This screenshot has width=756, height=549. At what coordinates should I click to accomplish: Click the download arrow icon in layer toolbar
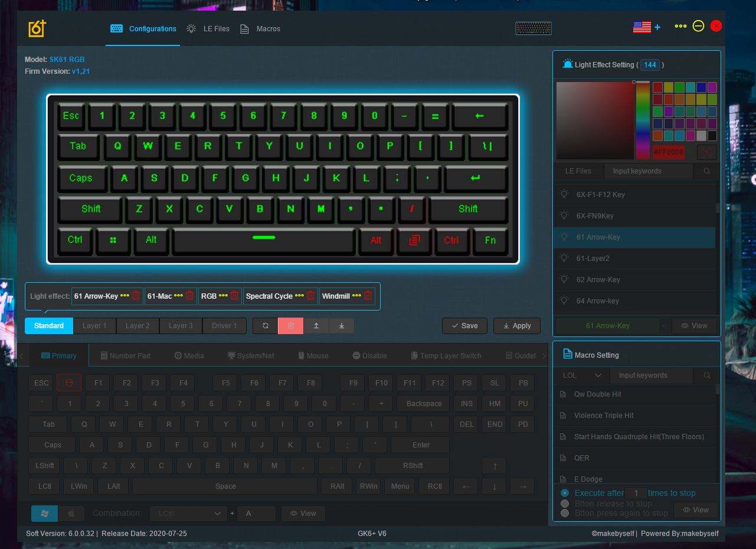pos(342,326)
